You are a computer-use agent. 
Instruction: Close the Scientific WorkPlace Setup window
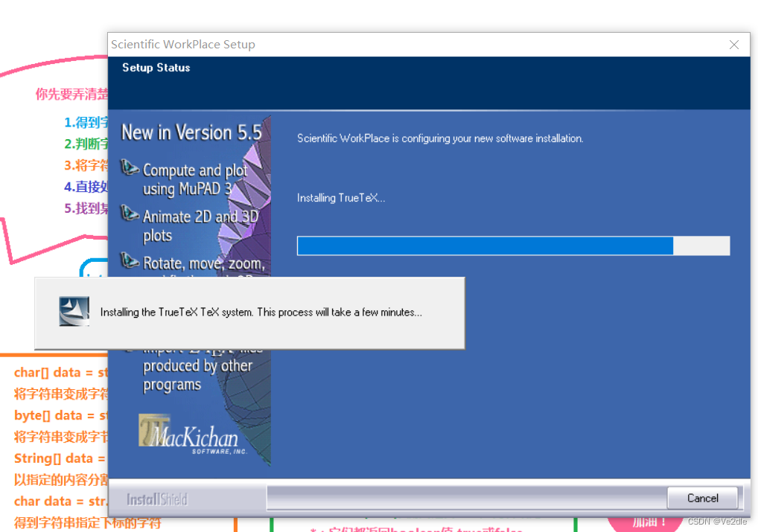coord(734,45)
